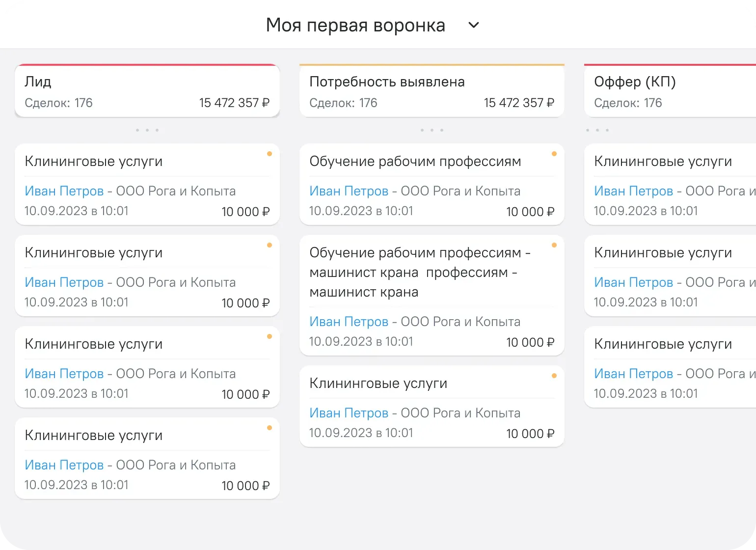Click the yellow dot on last card in Лид column

coord(270,428)
